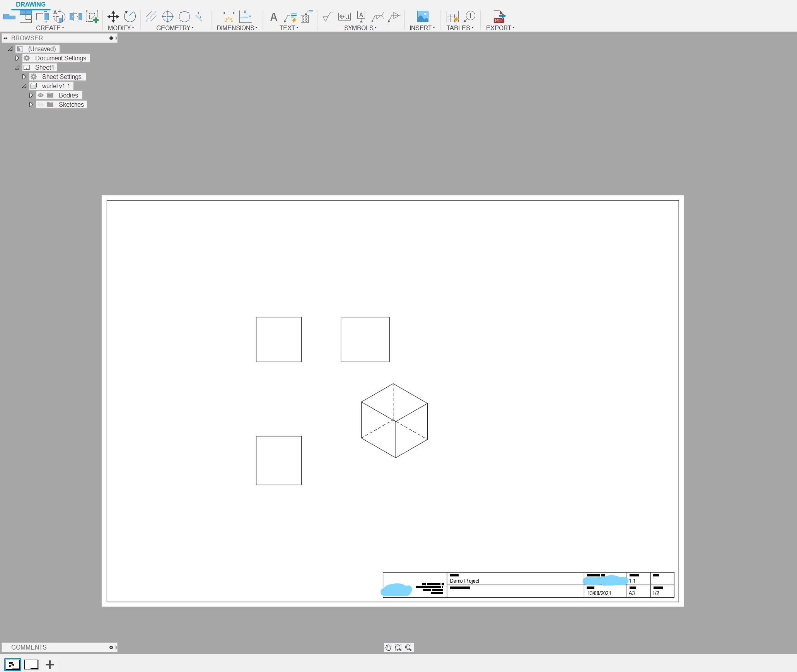Viewport: 797px width, 672px height.
Task: Export the drawing as PDF
Action: [499, 17]
